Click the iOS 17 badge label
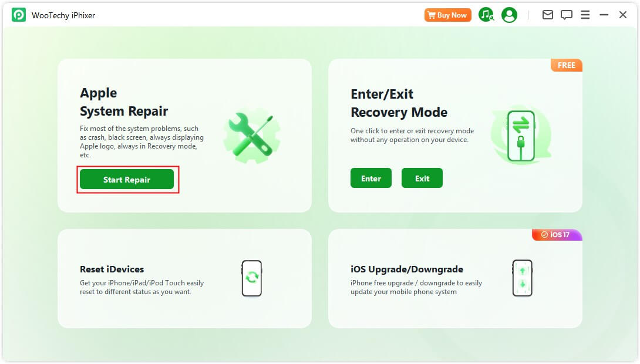The image size is (640, 364). (x=557, y=235)
